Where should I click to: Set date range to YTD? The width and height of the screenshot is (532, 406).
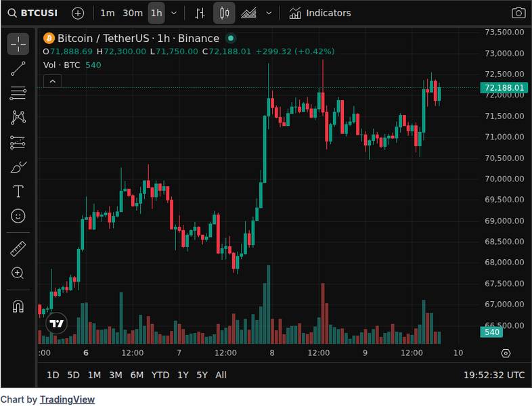coord(160,375)
